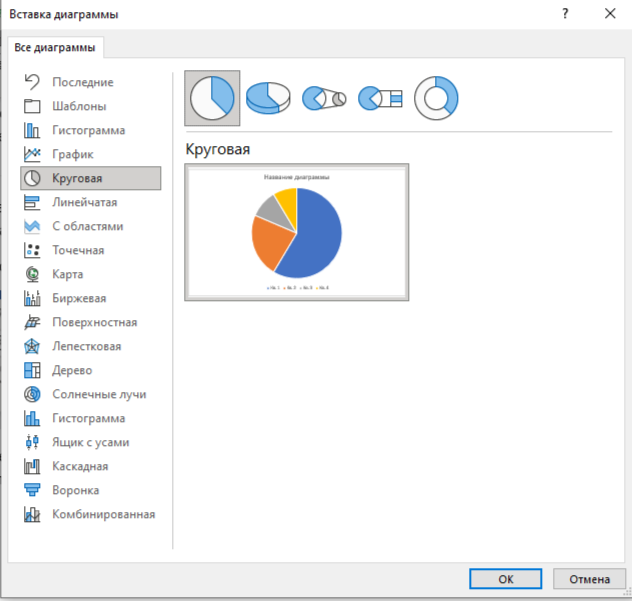Choose the doughnut chart subtype icon
The height and width of the screenshot is (601, 632).
point(436,98)
